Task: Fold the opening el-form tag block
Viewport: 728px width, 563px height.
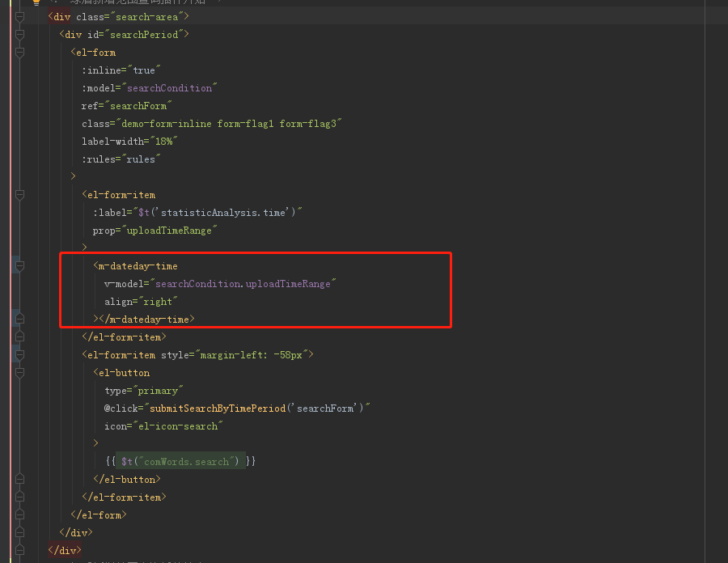Action: (19, 53)
